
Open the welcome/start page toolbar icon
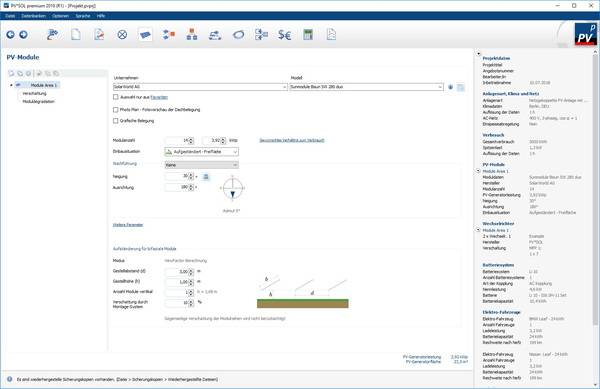[x=52, y=34]
